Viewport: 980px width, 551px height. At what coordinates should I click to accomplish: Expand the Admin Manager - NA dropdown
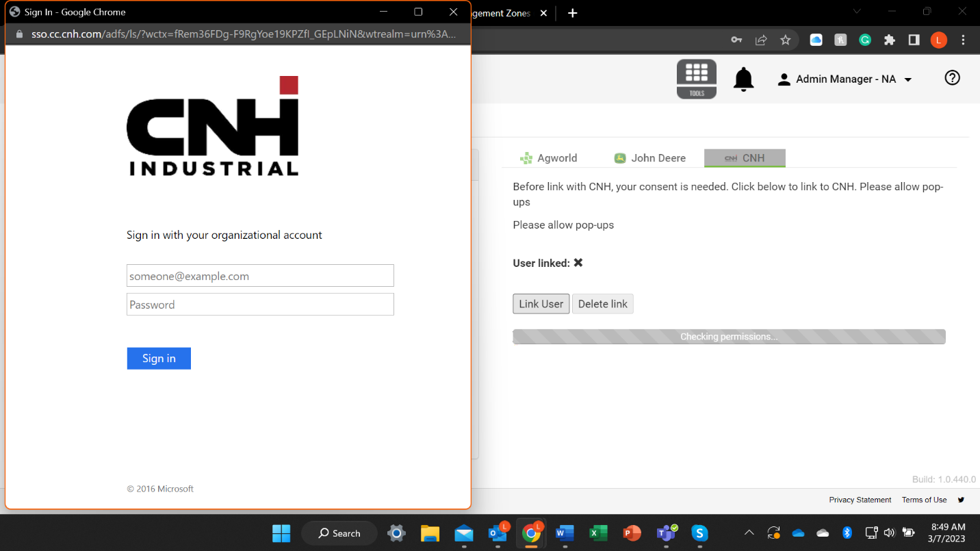pos(844,79)
